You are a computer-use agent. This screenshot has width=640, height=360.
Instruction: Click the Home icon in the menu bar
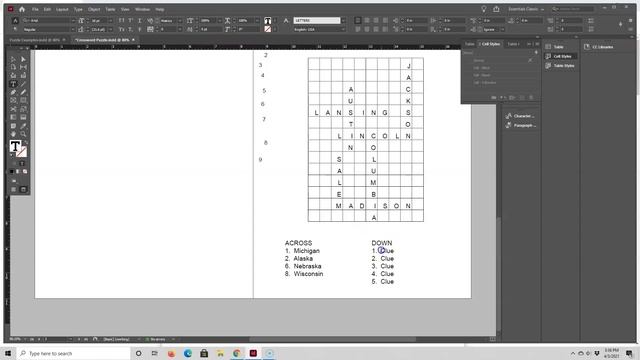(22, 9)
